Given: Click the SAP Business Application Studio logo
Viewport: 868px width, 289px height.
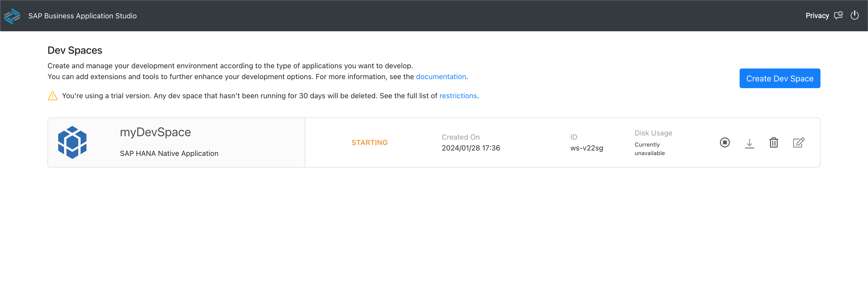Looking at the screenshot, I should click(x=12, y=16).
